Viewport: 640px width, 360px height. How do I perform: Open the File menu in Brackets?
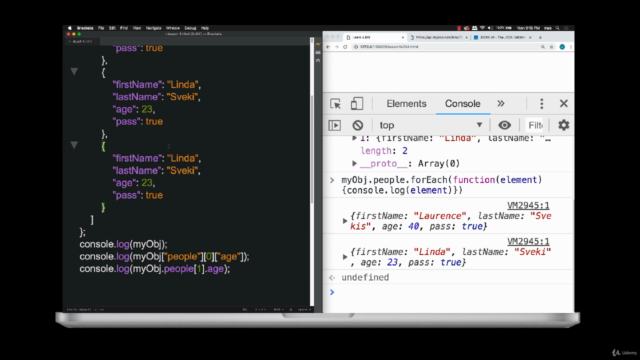pyautogui.click(x=101, y=28)
